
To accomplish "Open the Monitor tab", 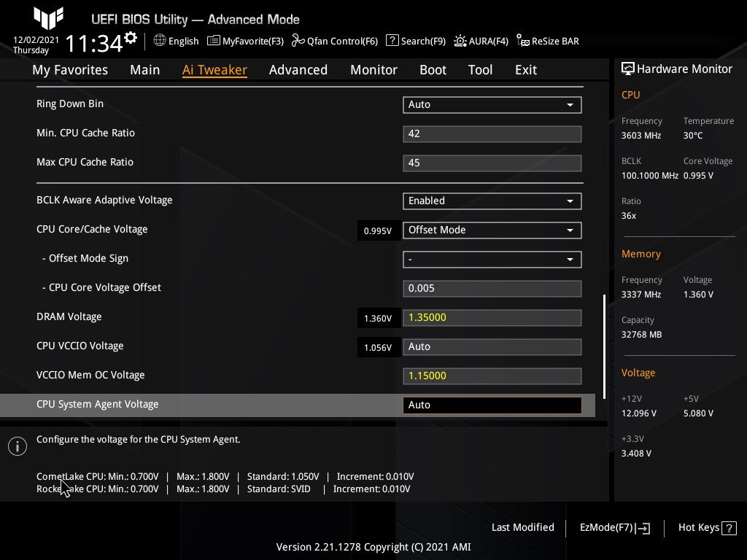I will [x=373, y=70].
